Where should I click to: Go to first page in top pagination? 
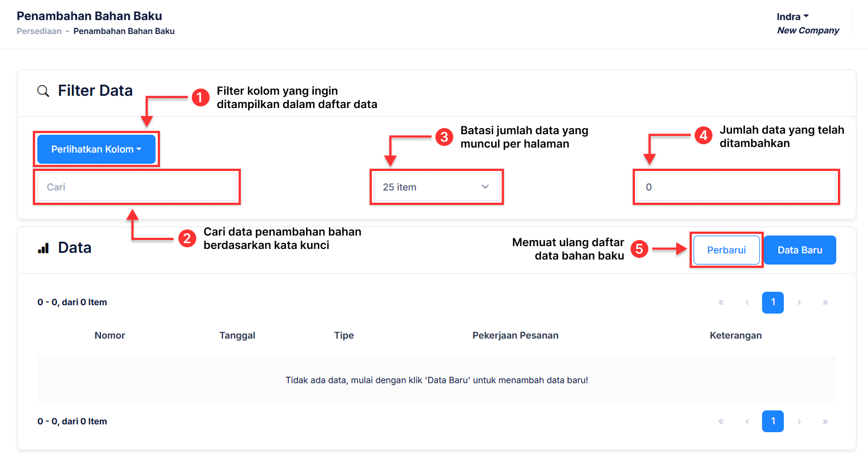721,302
